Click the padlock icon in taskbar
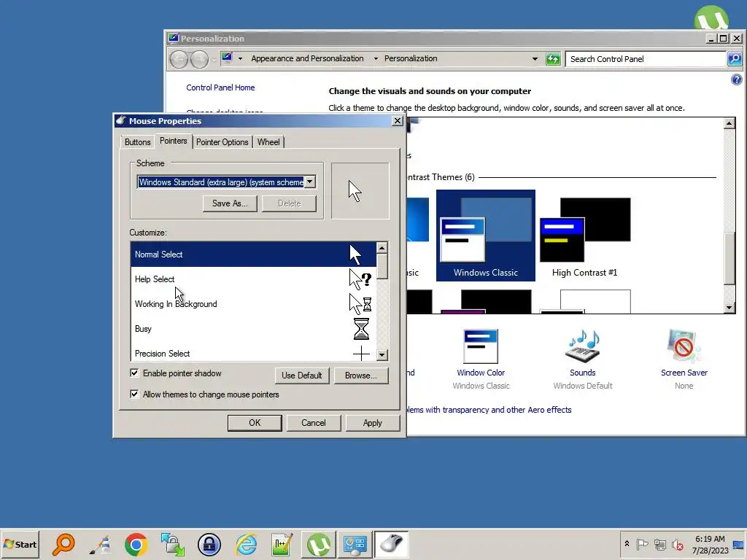 tap(209, 544)
